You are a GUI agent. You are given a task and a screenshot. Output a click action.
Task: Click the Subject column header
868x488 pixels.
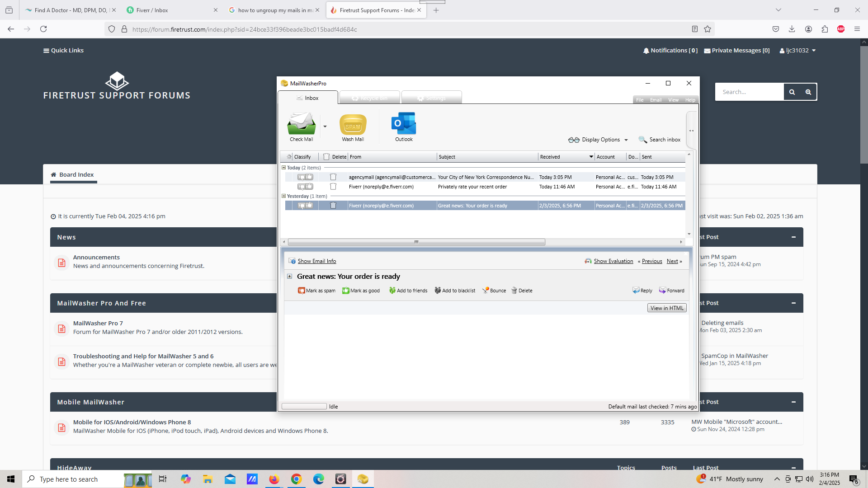(x=487, y=157)
